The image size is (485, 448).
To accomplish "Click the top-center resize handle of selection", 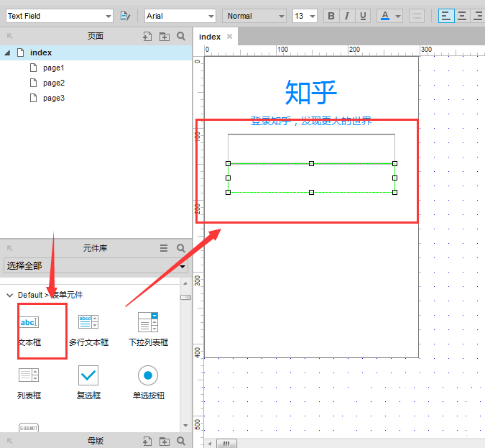I will point(311,163).
